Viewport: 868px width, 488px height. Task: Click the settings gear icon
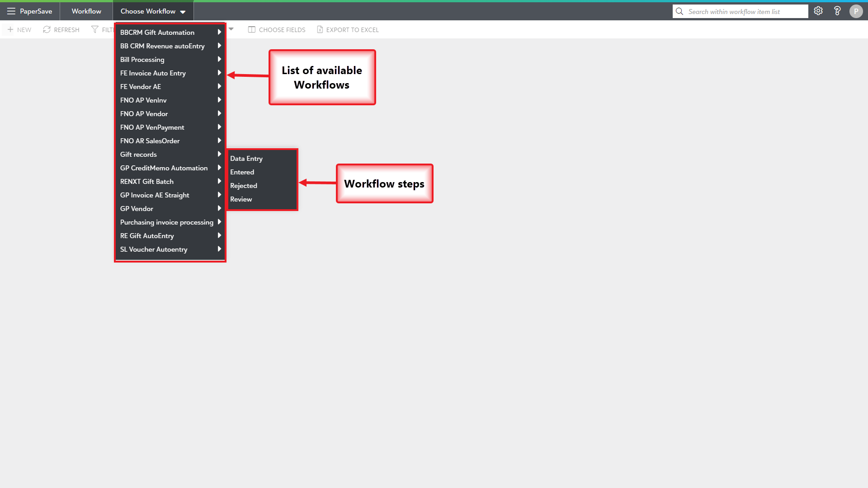point(818,11)
